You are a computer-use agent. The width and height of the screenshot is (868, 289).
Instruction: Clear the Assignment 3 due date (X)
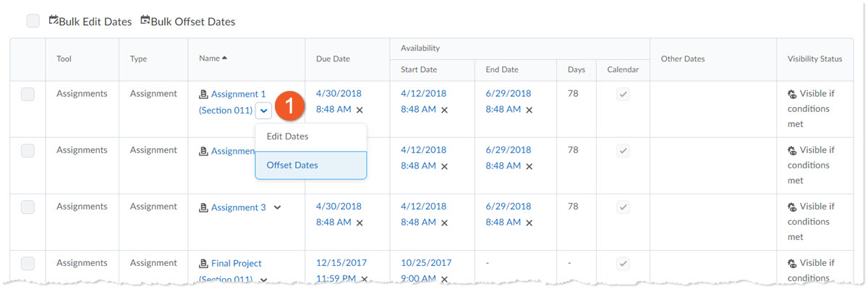pos(359,223)
